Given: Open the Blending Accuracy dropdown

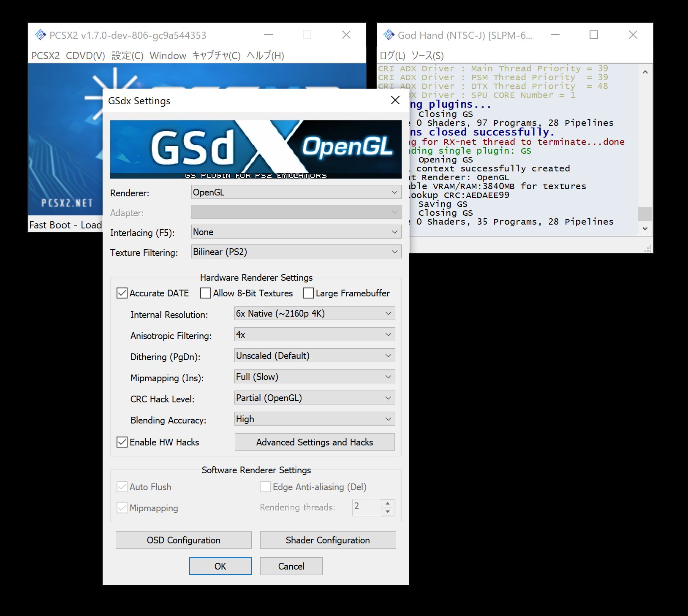Looking at the screenshot, I should click(x=315, y=419).
